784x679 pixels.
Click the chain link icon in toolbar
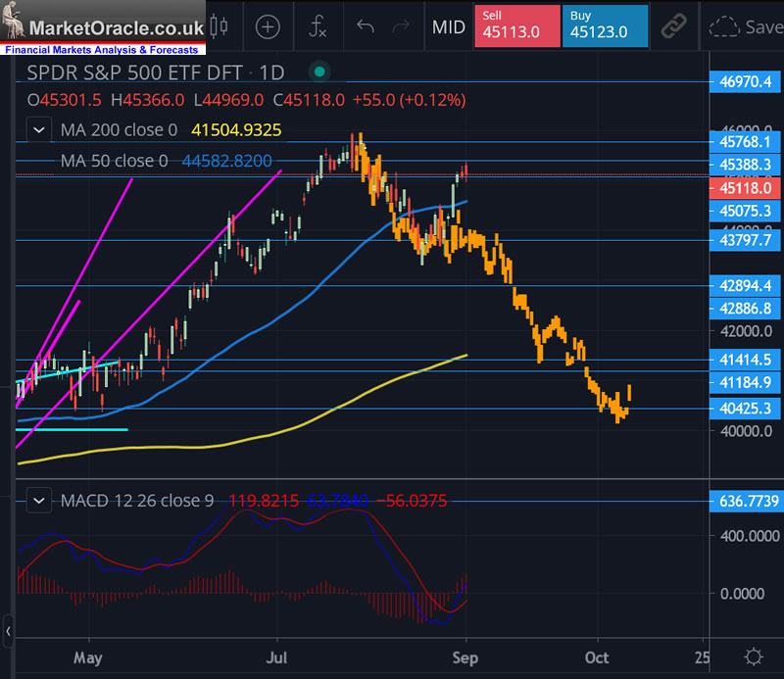click(672, 26)
